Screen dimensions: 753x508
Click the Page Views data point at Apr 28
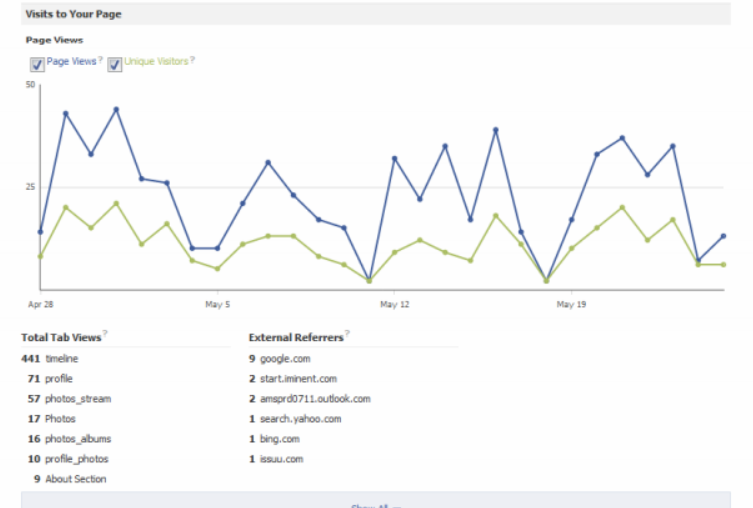click(x=40, y=232)
